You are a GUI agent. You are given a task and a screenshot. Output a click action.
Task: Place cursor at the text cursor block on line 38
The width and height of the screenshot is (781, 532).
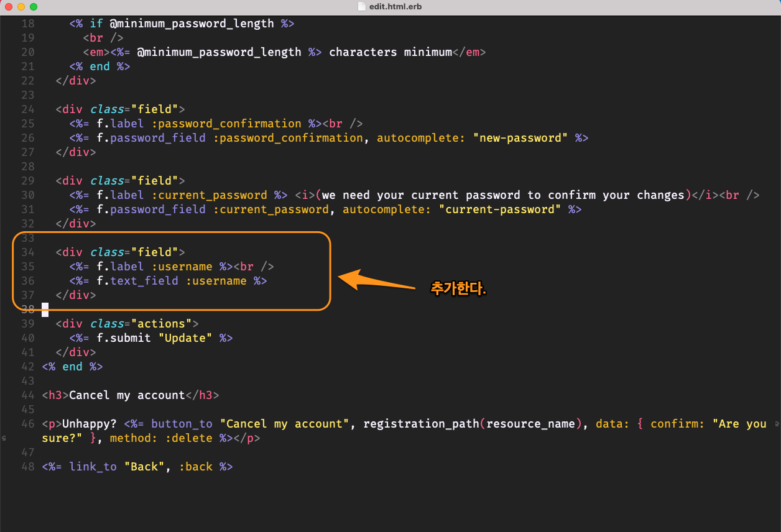(x=45, y=310)
